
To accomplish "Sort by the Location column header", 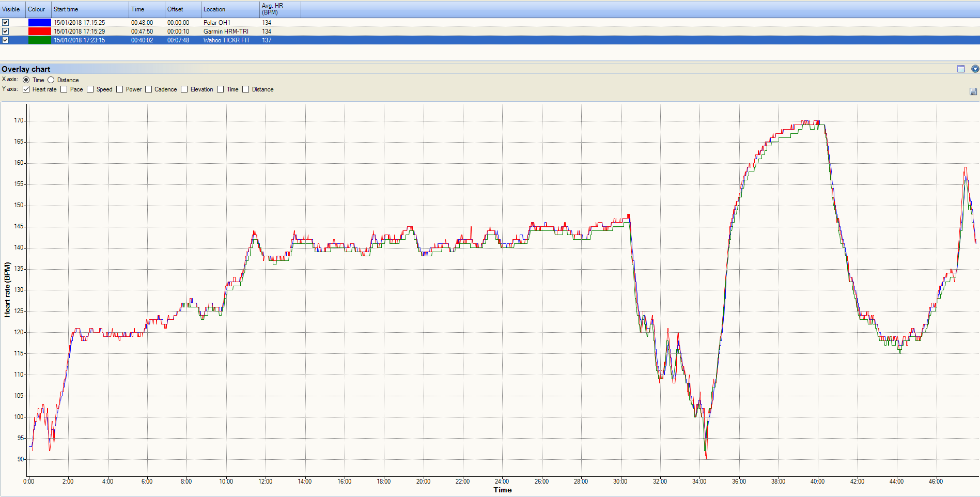I will tap(230, 9).
